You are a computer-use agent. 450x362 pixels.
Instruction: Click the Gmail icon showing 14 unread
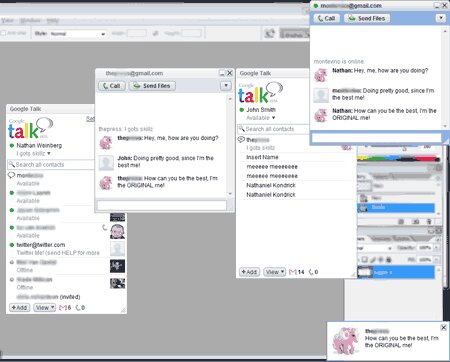click(x=293, y=272)
